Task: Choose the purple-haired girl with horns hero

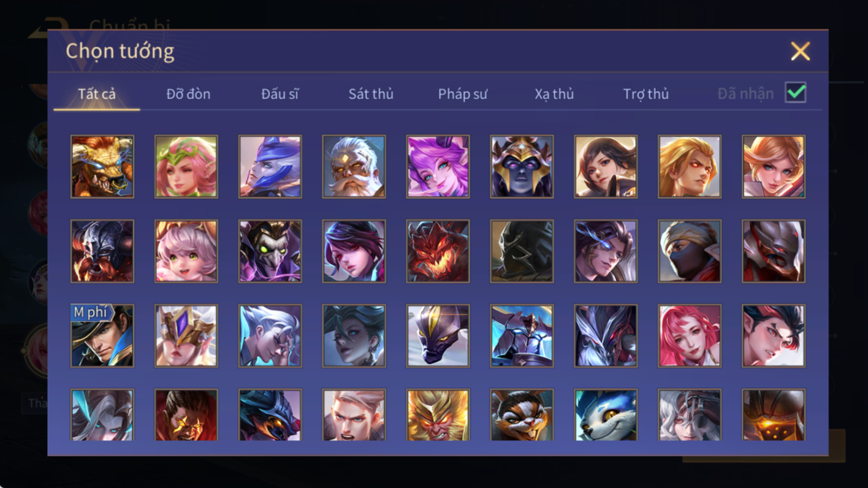Action: [438, 167]
